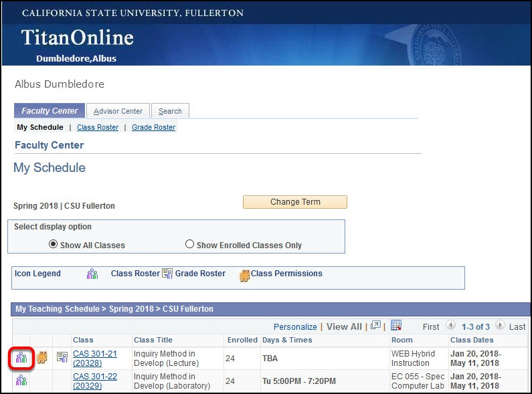Open class roster icon for CAS 301-22
Image resolution: width=532 pixels, height=394 pixels.
click(21, 380)
